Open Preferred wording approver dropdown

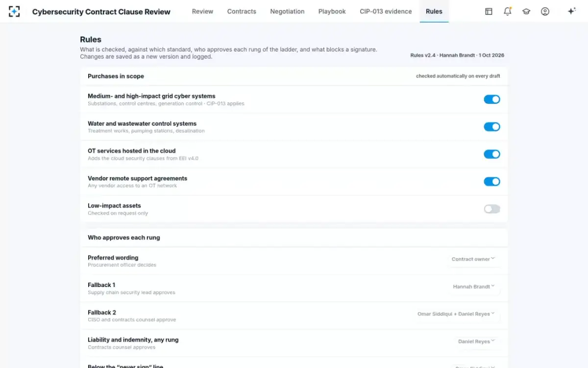pyautogui.click(x=473, y=259)
